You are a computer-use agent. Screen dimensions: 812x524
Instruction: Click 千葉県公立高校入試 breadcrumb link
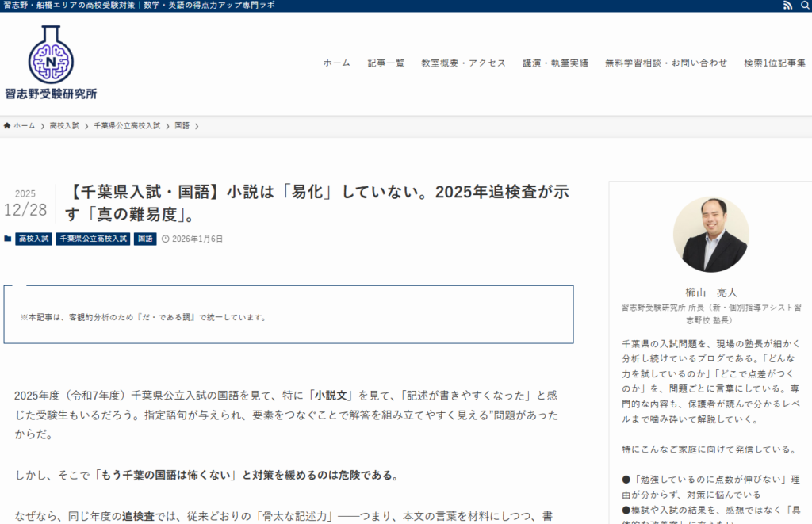[127, 126]
